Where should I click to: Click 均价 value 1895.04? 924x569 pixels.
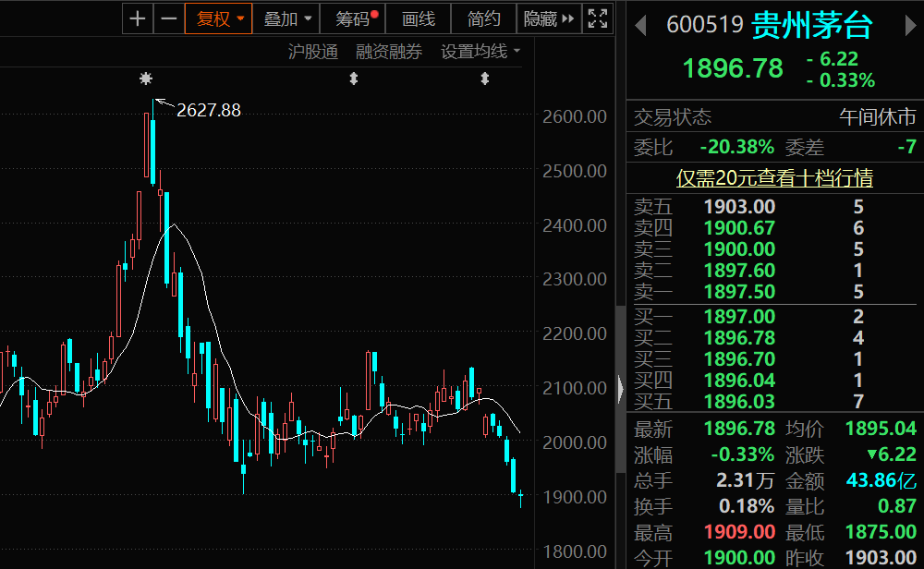tap(881, 429)
